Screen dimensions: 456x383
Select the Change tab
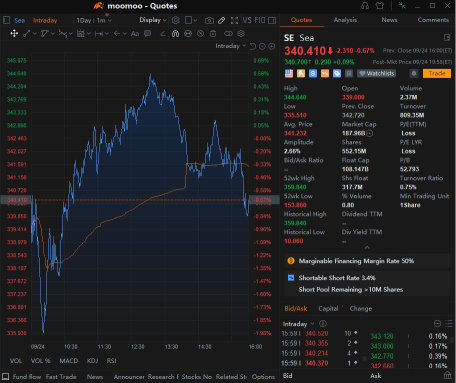click(x=361, y=308)
